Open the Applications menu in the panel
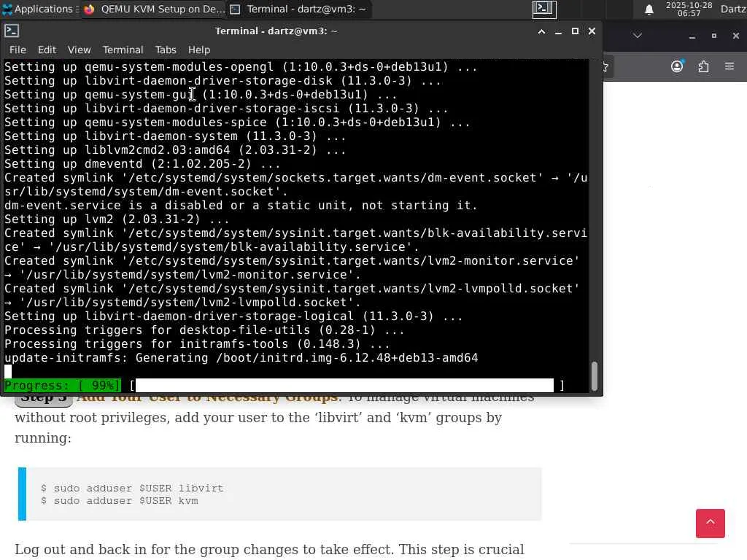The image size is (747, 560). click(x=39, y=9)
